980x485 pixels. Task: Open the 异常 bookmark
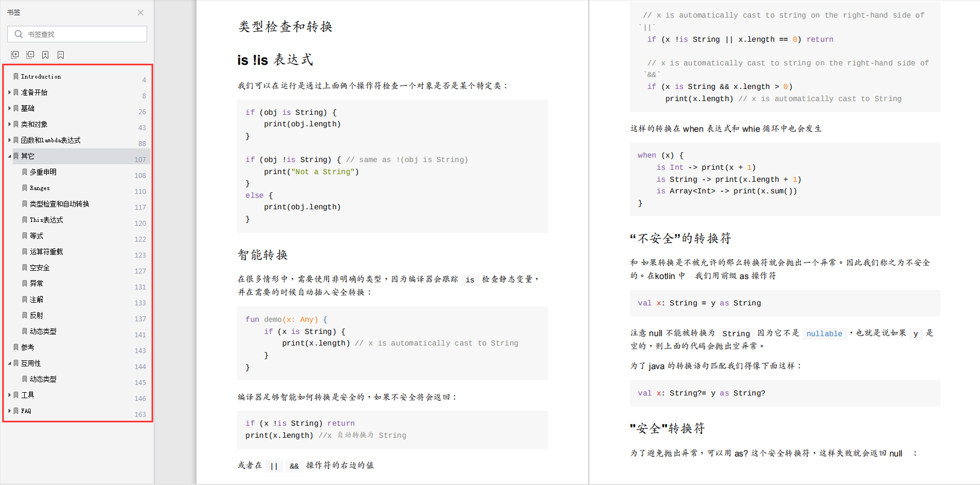[x=36, y=283]
